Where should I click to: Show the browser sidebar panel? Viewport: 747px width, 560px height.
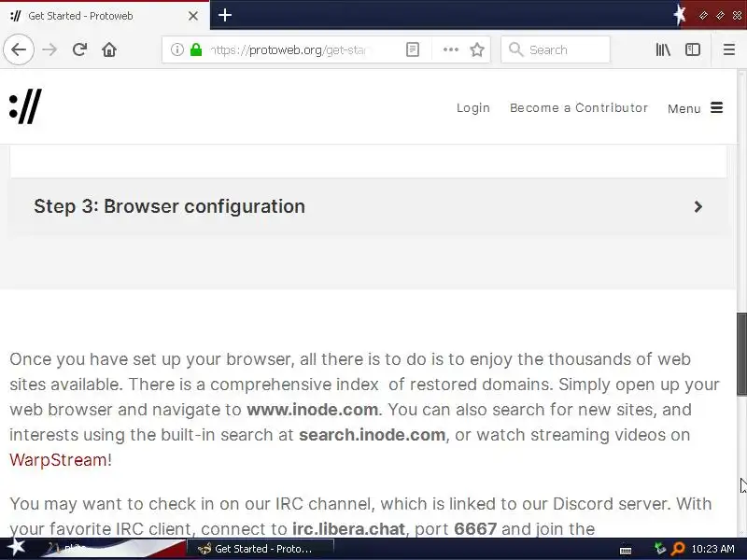[x=692, y=49]
